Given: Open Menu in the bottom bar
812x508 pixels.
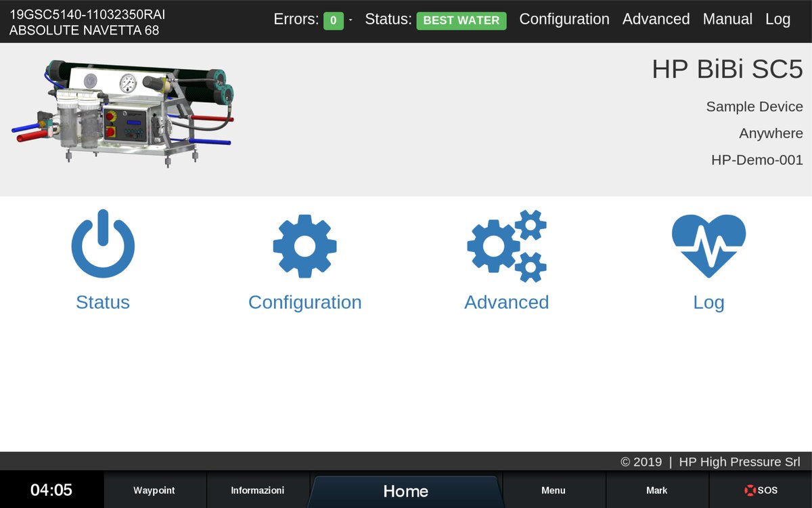Looking at the screenshot, I should pyautogui.click(x=554, y=490).
